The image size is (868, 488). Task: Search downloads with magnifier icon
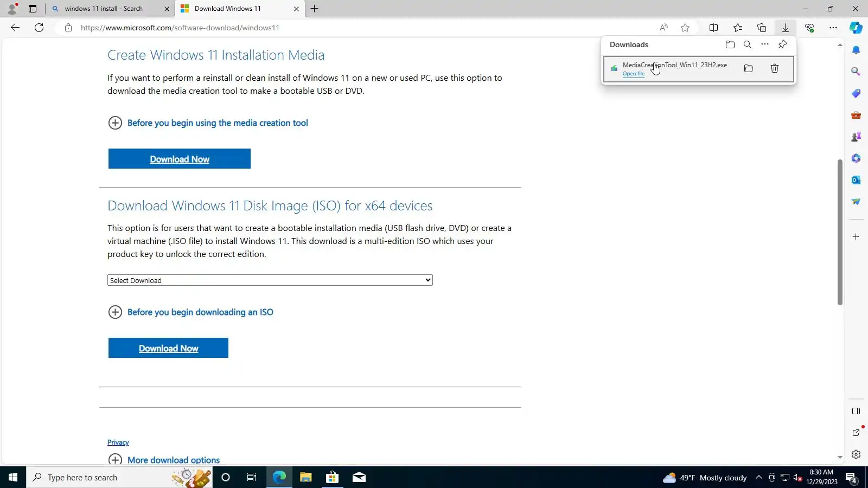point(748,44)
